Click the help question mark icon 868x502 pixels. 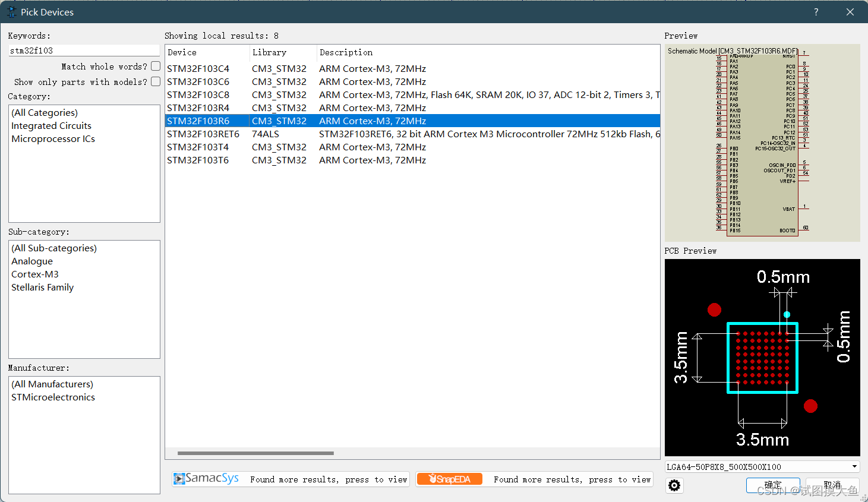click(816, 11)
